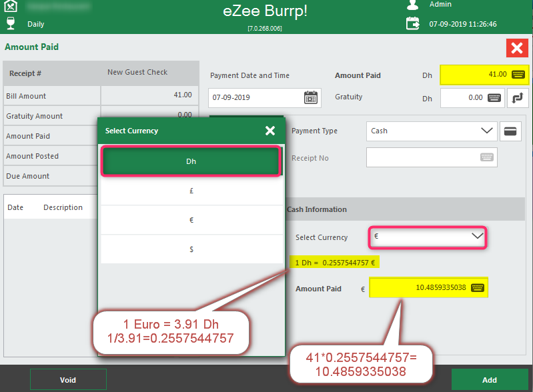
Task: Click the restaurant logo icon in header
Action: pos(11,6)
